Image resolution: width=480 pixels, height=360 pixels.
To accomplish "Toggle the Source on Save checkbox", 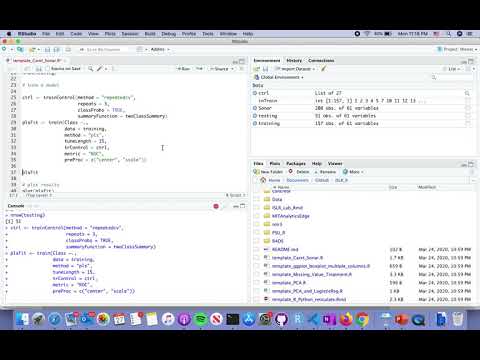I will point(48,69).
